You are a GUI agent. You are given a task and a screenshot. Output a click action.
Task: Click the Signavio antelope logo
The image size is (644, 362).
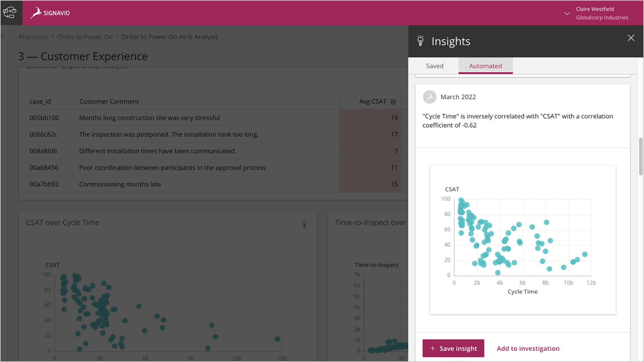36,13
